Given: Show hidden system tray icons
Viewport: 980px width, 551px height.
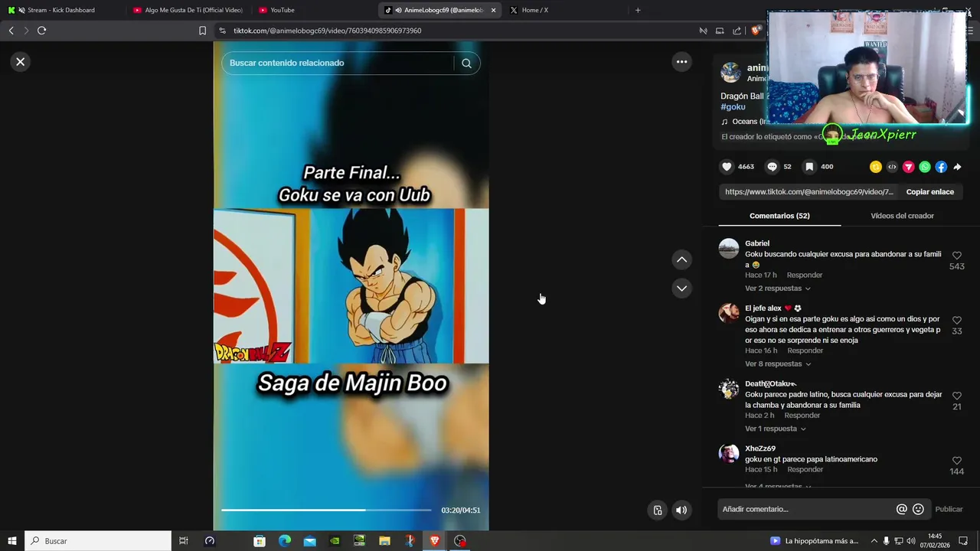Looking at the screenshot, I should pos(874,541).
